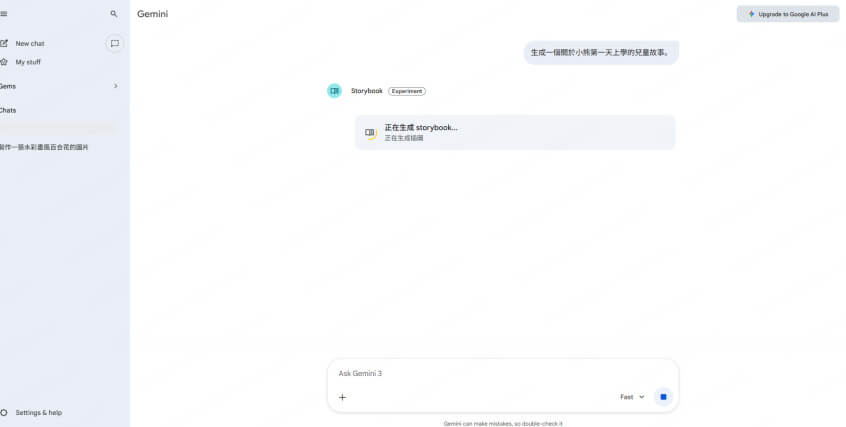This screenshot has width=846, height=427.
Task: Click the teal Storybook avatar icon
Action: point(335,91)
